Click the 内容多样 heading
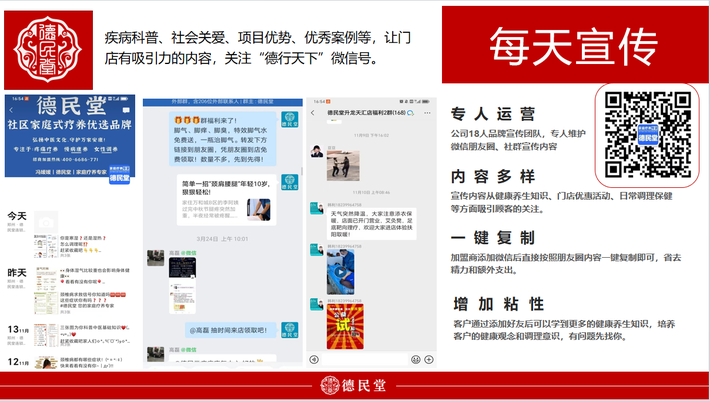710x401 pixels. pyautogui.click(x=493, y=176)
